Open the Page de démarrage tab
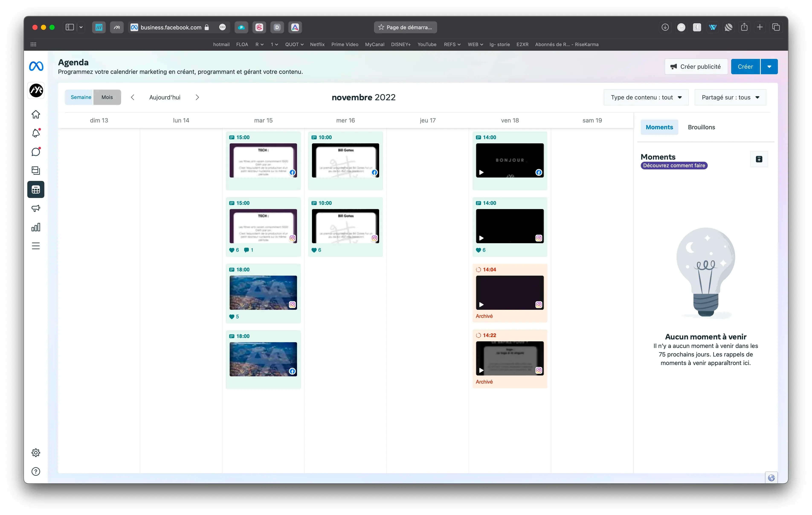812x515 pixels. pyautogui.click(x=405, y=27)
